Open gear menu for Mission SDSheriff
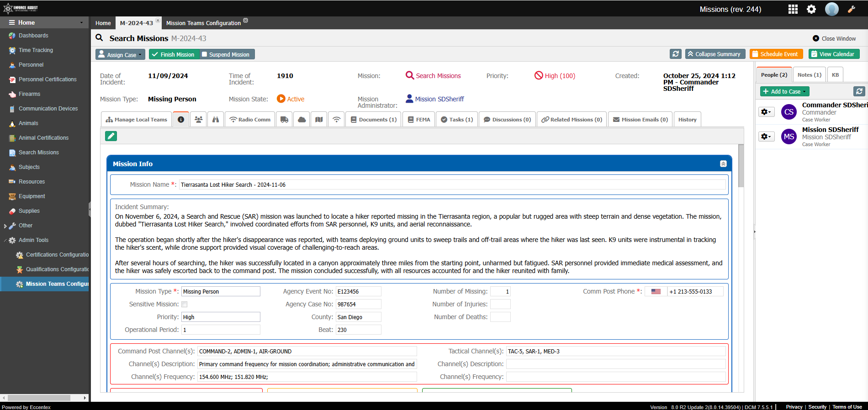Viewport: 868px width, 410px height. (766, 137)
